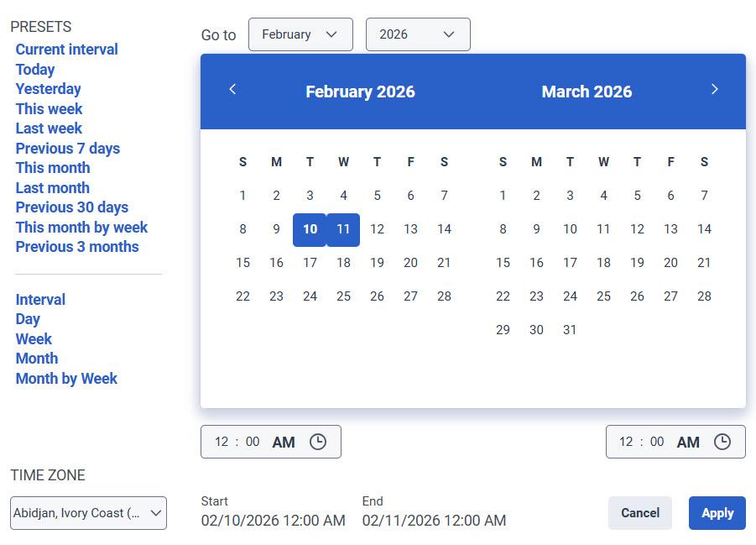Image resolution: width=756 pixels, height=545 pixels.
Task: Switch to Month by Week mode
Action: [x=66, y=378]
